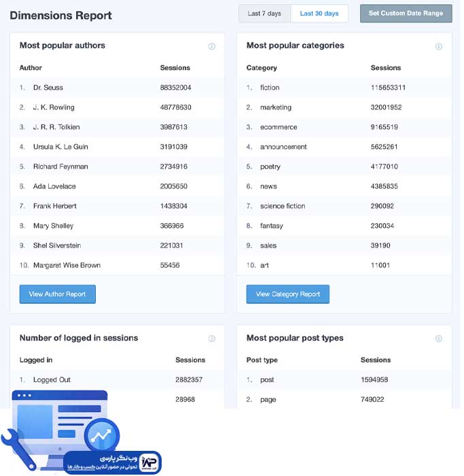Image resolution: width=464 pixels, height=476 pixels.
Task: Select author row Frank Herbert
Action: 117,206
